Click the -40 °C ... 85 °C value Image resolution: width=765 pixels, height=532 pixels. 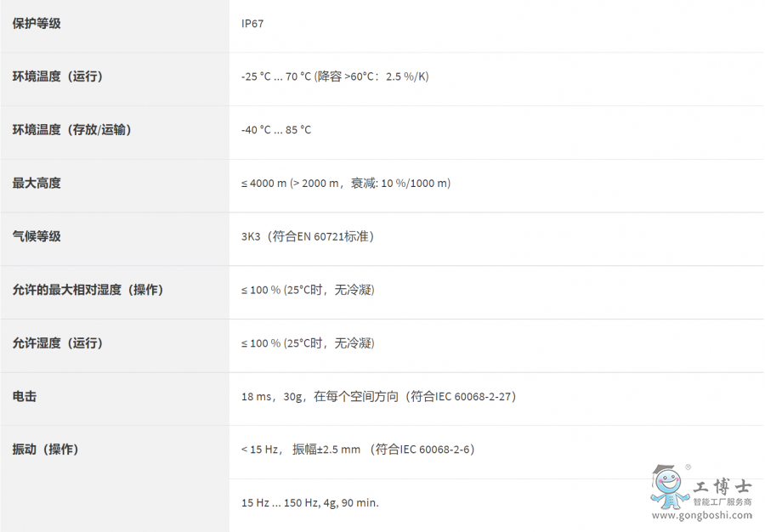[x=276, y=130]
